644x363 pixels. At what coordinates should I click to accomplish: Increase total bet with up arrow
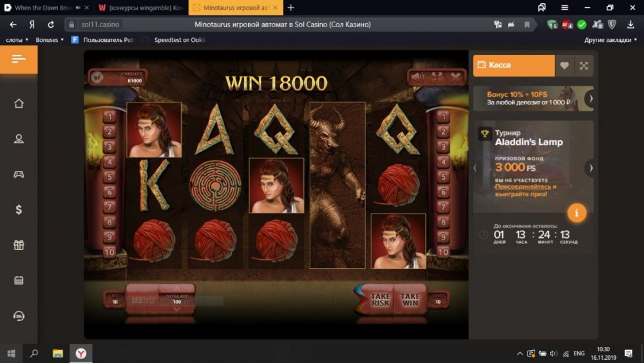176,288
